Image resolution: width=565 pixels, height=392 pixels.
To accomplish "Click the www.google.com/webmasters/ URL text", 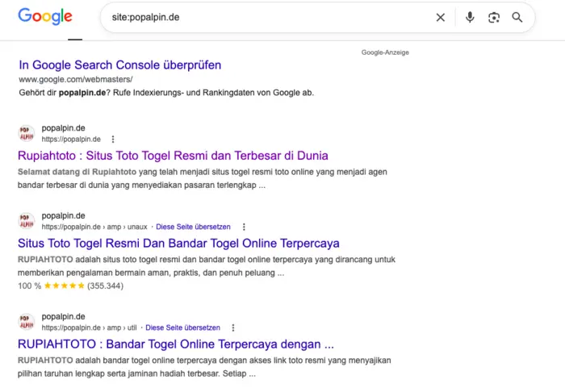I will pos(76,79).
